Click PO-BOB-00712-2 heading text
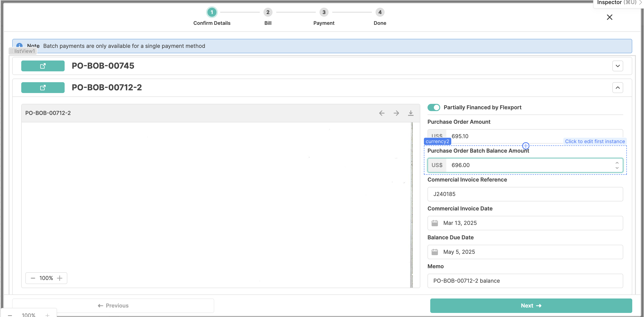644x317 pixels. click(107, 87)
